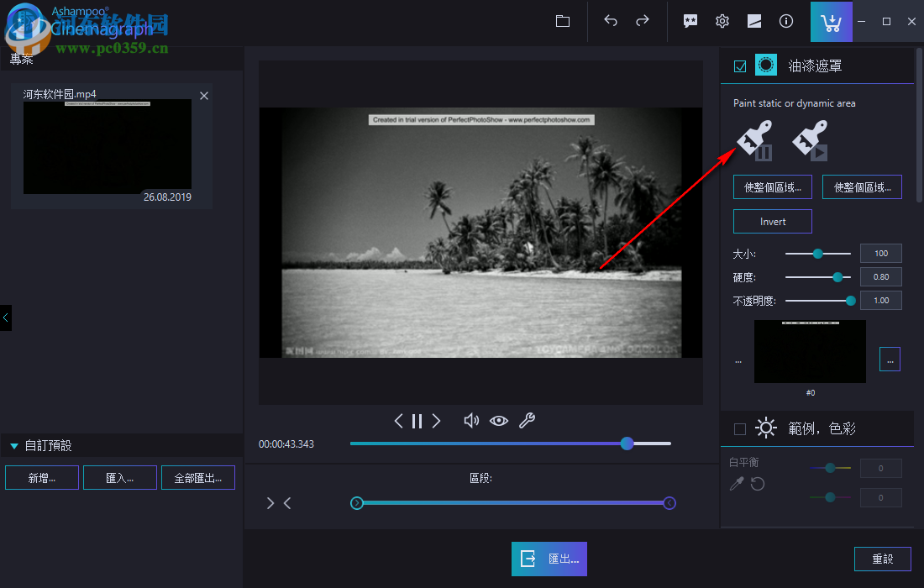The image size is (924, 588).
Task: Open the feedback chat bubble icon
Action: [x=690, y=22]
